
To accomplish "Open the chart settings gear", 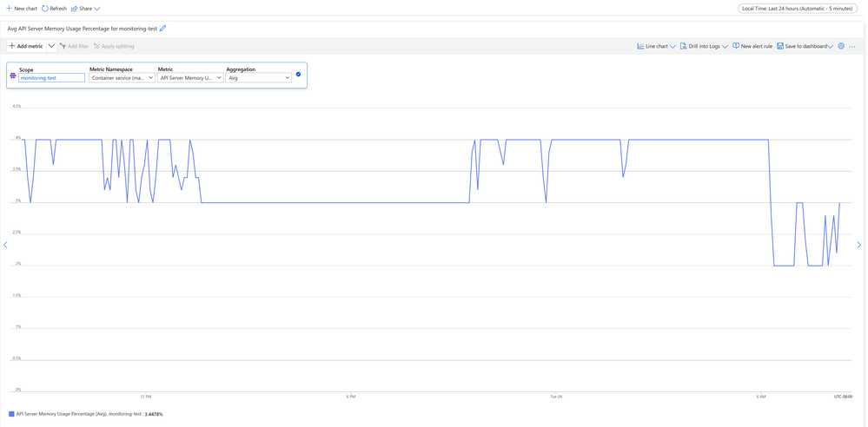I will click(841, 46).
